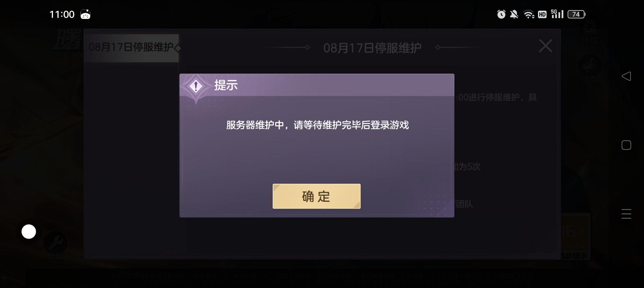Tap the muted notification bell icon
The image size is (644, 288).
514,14
